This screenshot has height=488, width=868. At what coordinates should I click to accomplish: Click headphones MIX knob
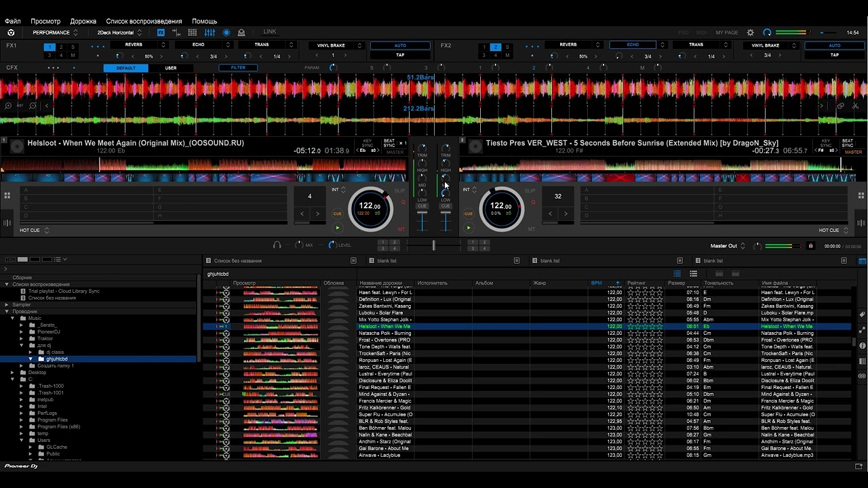299,245
